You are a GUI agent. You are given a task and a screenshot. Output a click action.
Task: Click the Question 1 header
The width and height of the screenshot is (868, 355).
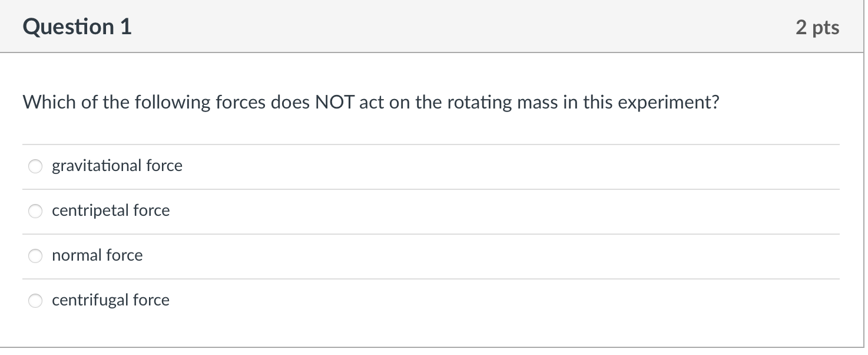[x=77, y=26]
